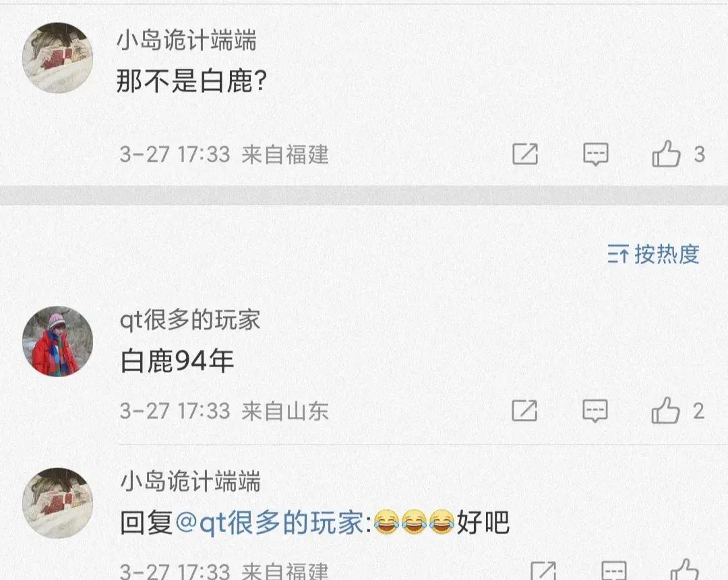The image size is (728, 580).
Task: Like the '白鹿94年' comment
Action: point(665,410)
